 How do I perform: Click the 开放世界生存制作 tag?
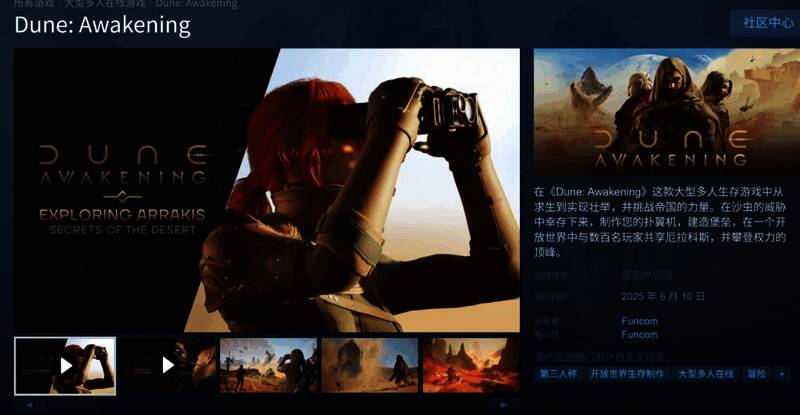click(626, 374)
